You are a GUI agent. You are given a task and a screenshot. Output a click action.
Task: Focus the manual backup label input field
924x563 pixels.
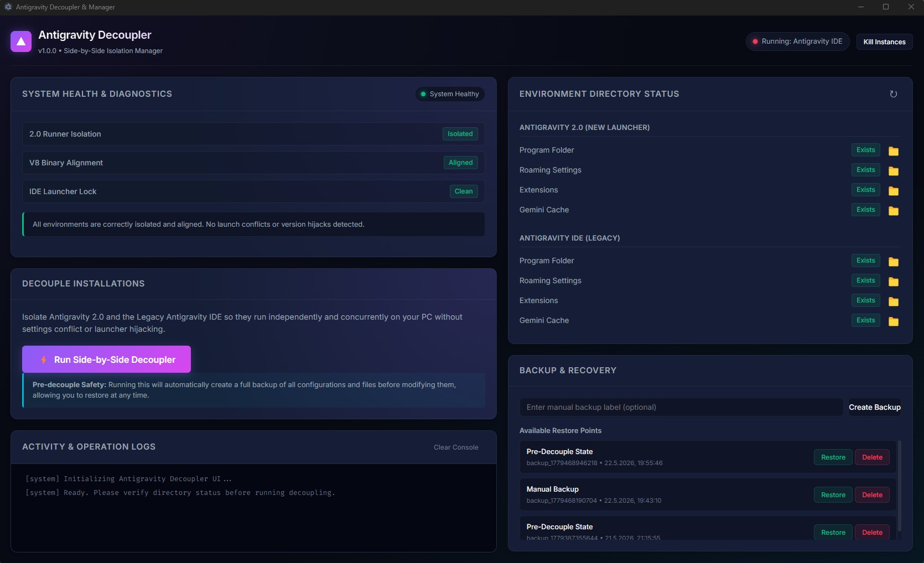681,407
